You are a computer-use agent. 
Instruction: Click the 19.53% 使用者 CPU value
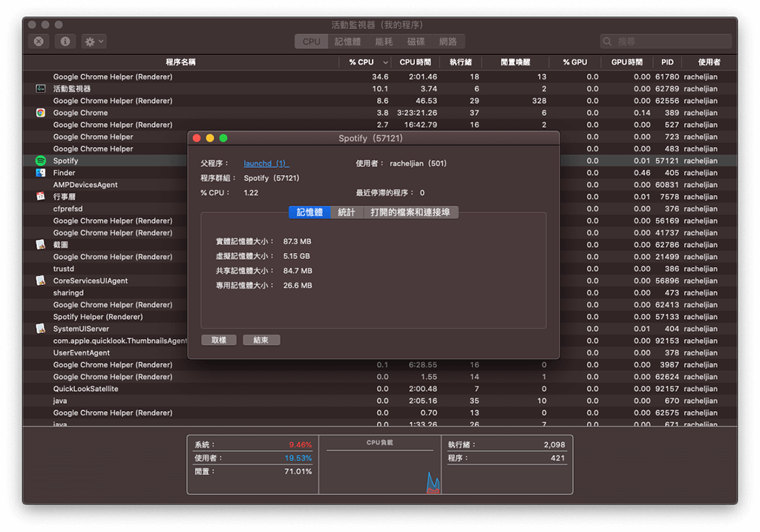pyautogui.click(x=298, y=458)
